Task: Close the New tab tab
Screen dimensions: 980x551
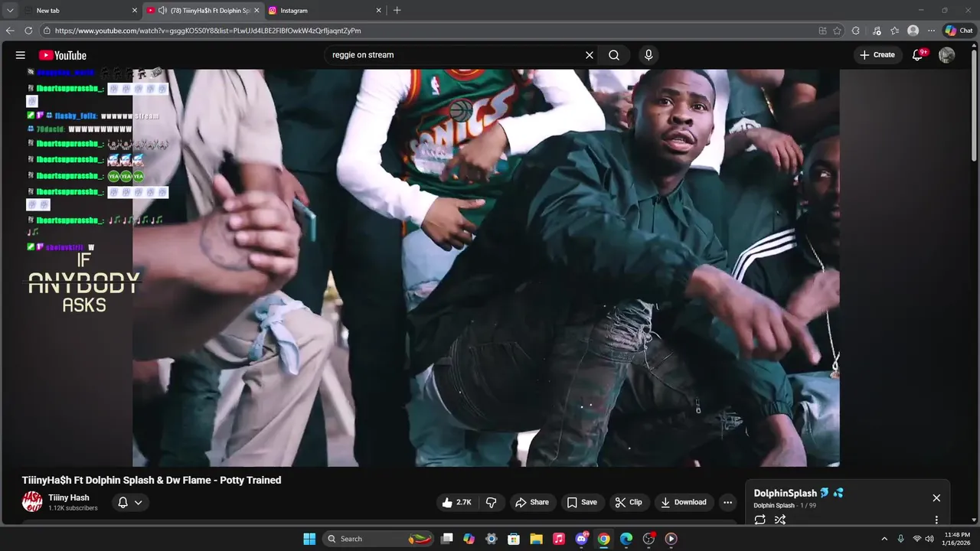Action: pos(135,11)
